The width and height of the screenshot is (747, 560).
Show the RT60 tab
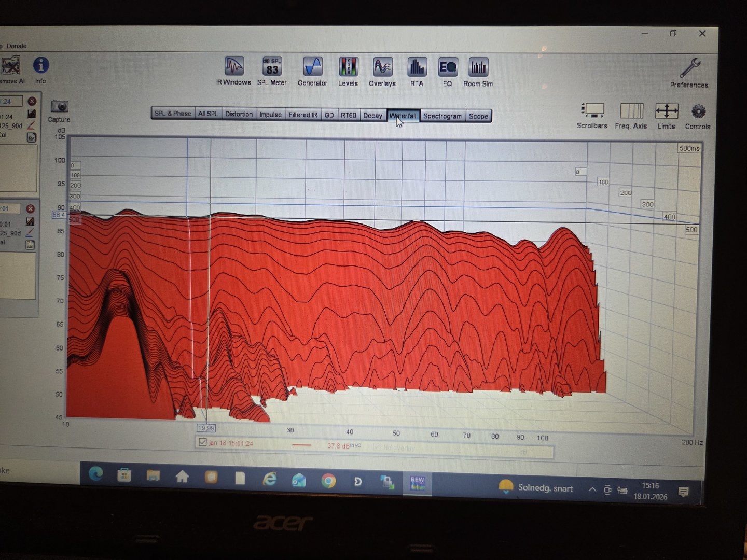348,115
